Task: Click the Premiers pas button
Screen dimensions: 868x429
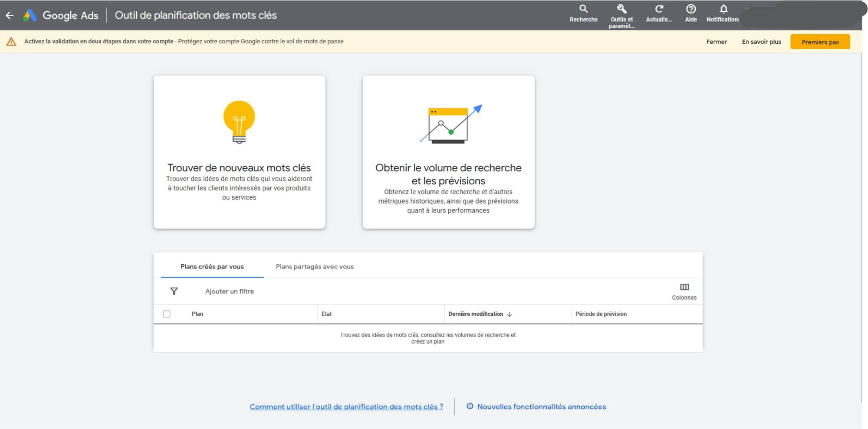Action: (820, 41)
